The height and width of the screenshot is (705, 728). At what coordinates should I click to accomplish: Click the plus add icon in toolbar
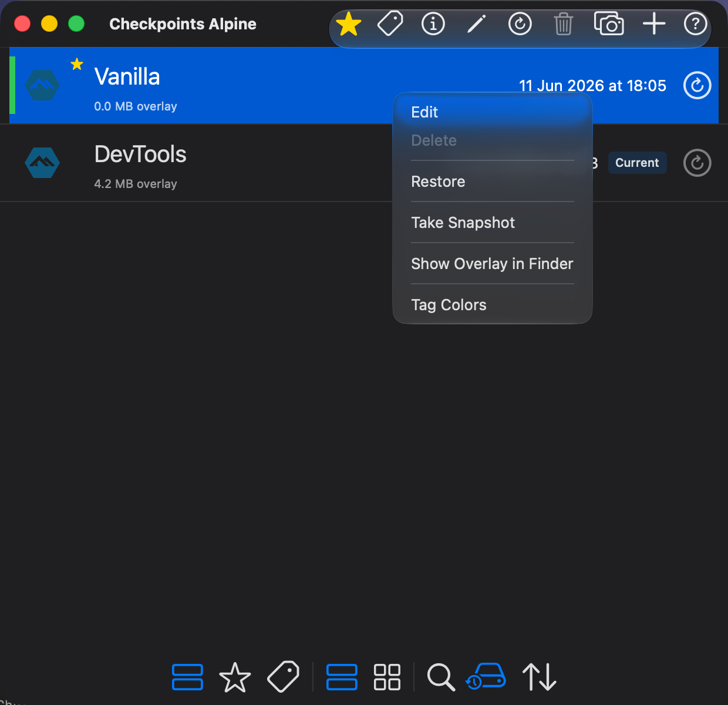pos(654,24)
